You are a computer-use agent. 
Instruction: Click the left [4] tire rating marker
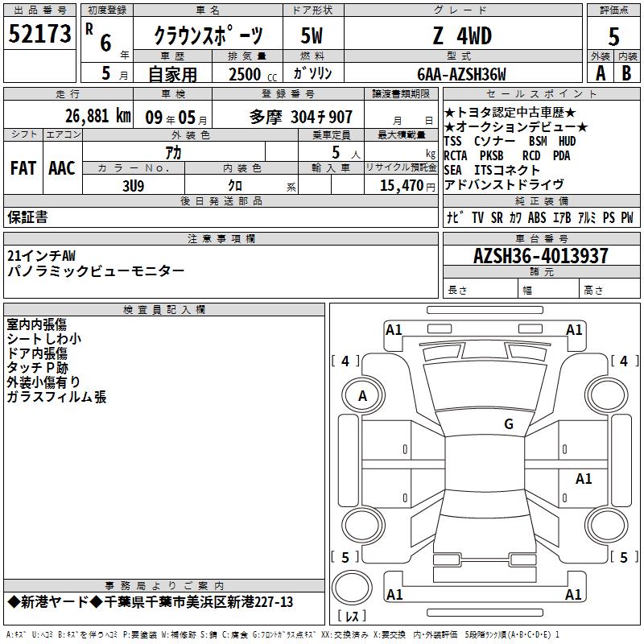(x=345, y=361)
